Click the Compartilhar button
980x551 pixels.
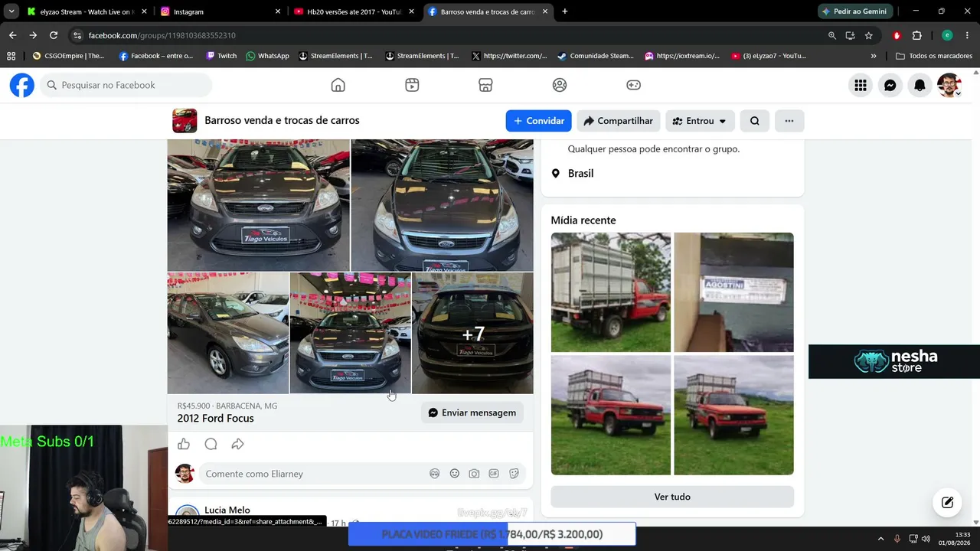point(618,121)
